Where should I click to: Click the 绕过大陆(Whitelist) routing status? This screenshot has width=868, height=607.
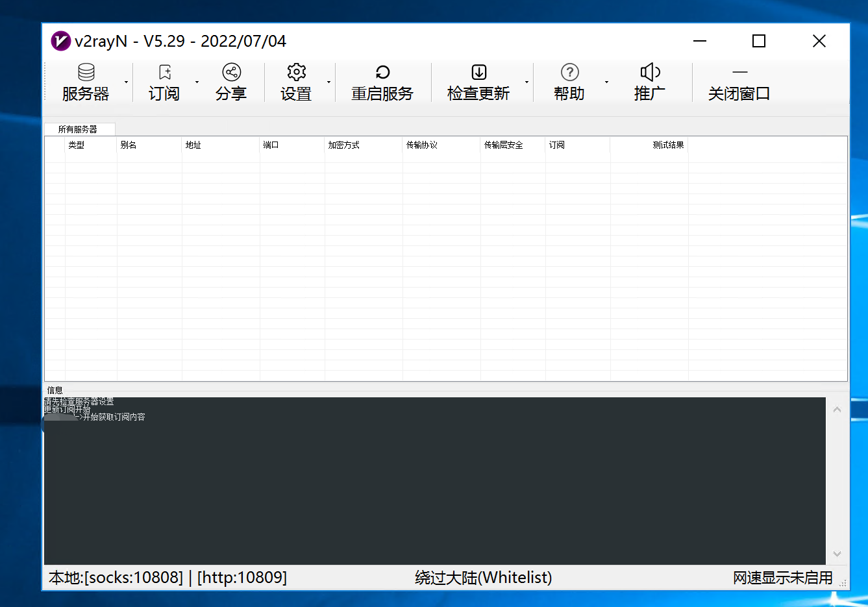click(484, 578)
